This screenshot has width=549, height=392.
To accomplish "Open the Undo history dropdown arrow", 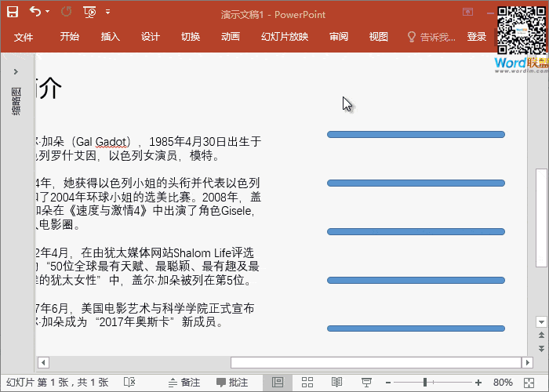I will click(x=47, y=12).
